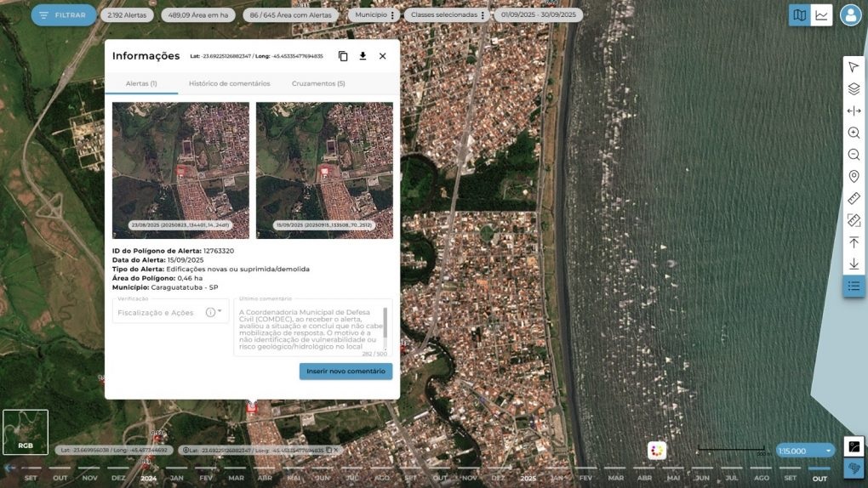The width and height of the screenshot is (868, 488).
Task: Switch to chart view mode
Action: click(821, 14)
